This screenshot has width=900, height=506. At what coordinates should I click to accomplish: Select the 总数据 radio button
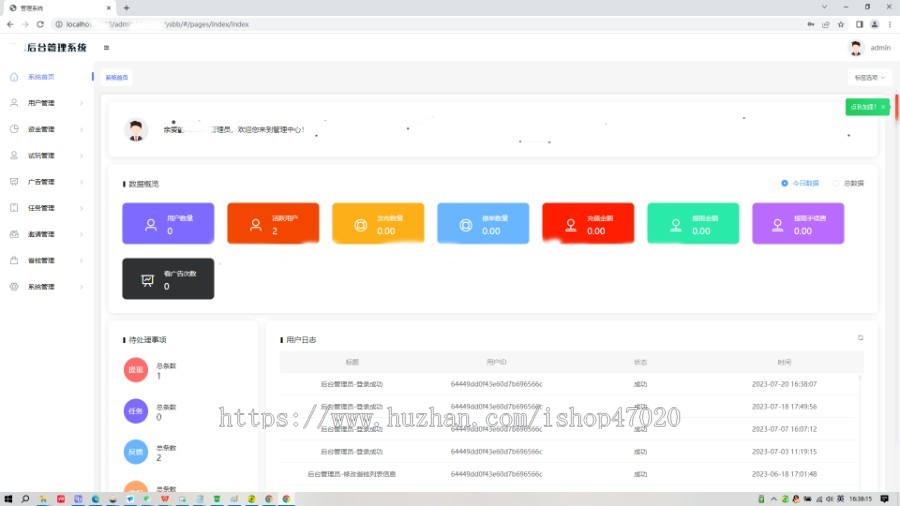[836, 183]
